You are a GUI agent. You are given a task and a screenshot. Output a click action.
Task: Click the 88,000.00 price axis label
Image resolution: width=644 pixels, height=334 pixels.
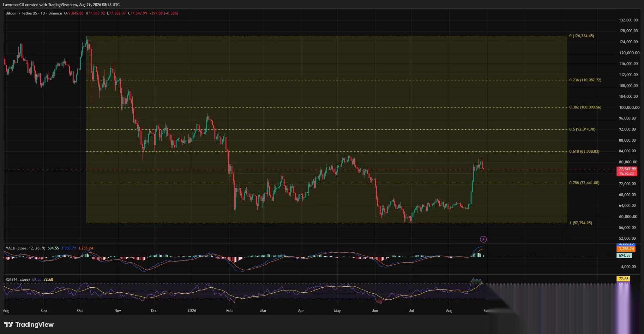[x=627, y=140]
